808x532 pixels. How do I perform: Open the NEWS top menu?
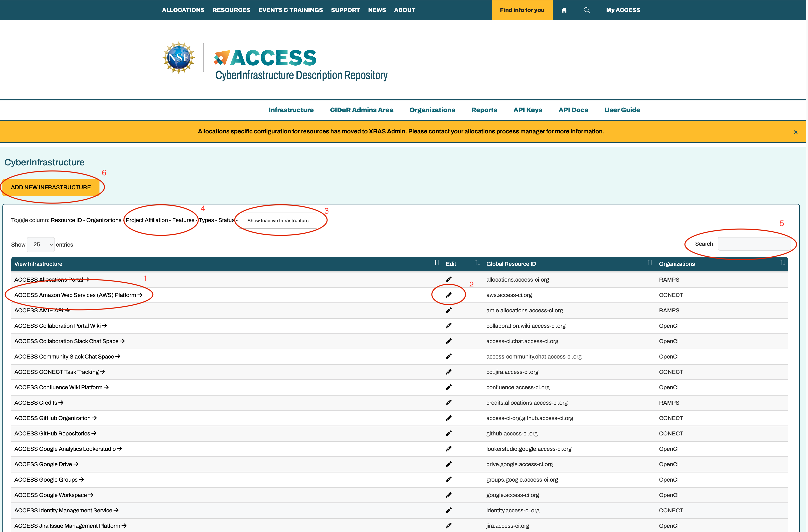click(377, 10)
